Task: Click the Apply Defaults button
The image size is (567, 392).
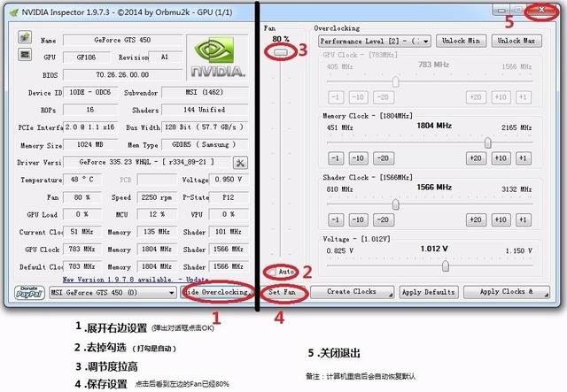Action: pos(429,292)
